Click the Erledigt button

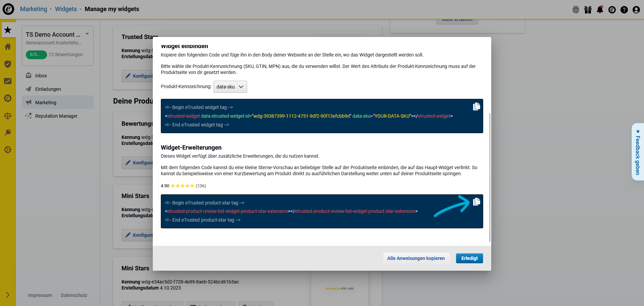click(469, 258)
